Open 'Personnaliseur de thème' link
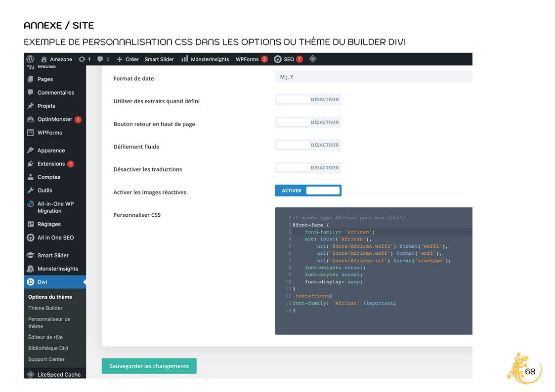The width and height of the screenshot is (555, 392). (x=49, y=322)
